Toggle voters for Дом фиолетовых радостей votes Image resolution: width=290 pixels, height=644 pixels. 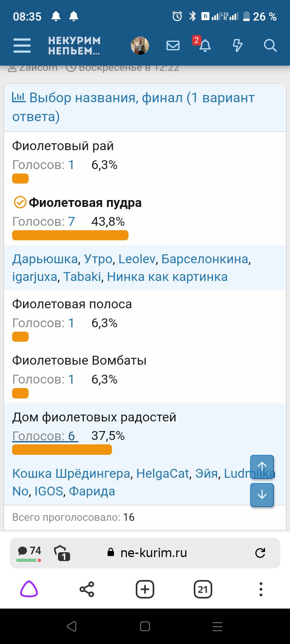pos(44,436)
